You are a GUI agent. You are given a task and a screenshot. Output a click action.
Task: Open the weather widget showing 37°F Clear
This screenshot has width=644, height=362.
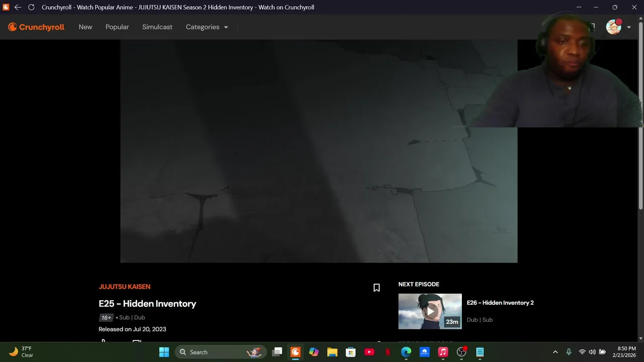[21, 352]
